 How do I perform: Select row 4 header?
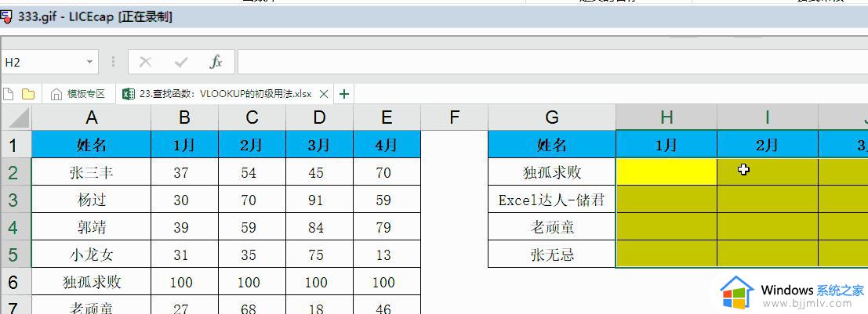[x=16, y=227]
